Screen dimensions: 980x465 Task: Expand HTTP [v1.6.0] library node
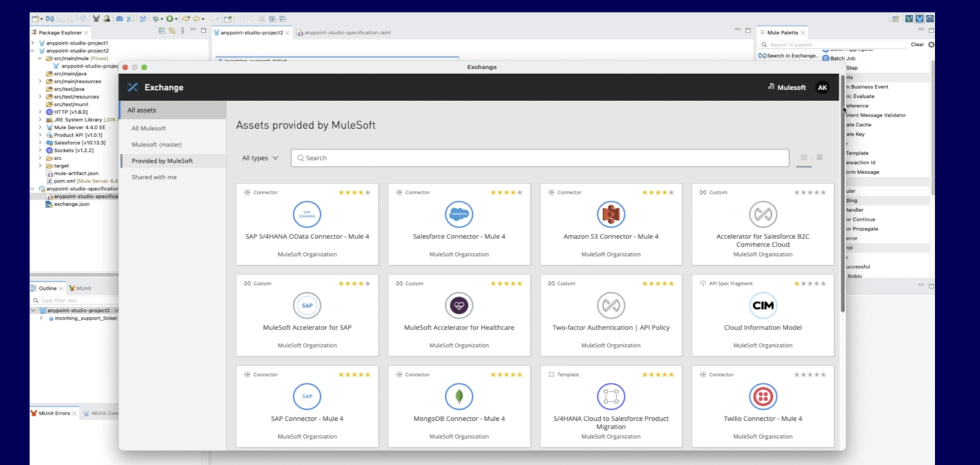(40, 112)
